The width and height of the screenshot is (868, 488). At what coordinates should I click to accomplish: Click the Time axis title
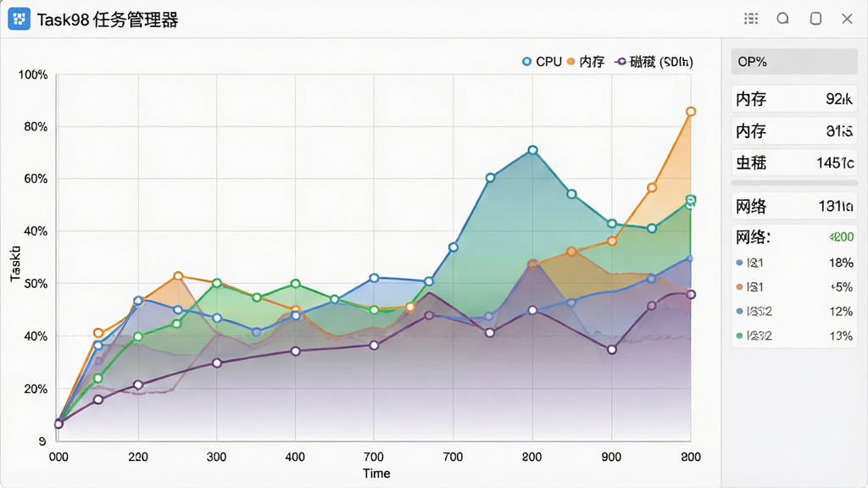coord(376,474)
